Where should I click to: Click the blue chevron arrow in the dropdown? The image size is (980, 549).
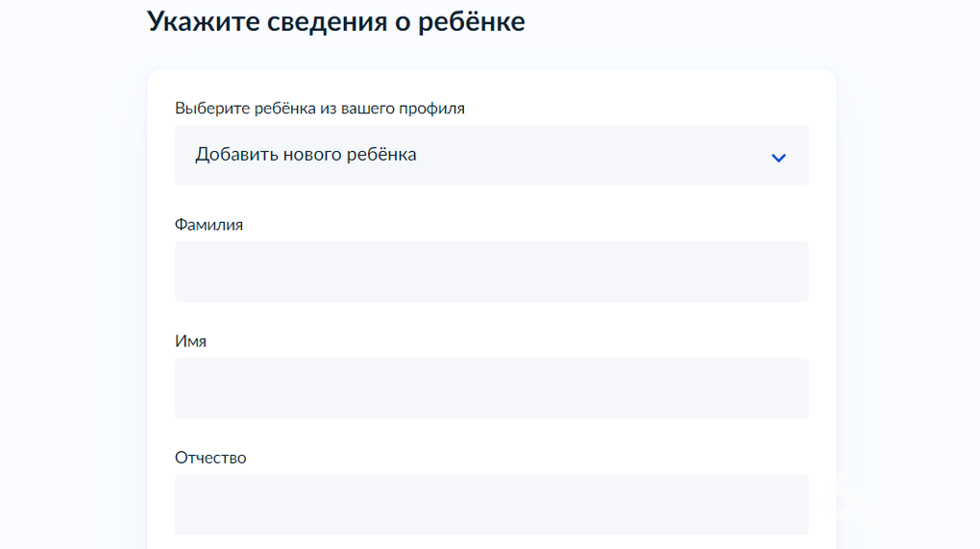tap(778, 157)
